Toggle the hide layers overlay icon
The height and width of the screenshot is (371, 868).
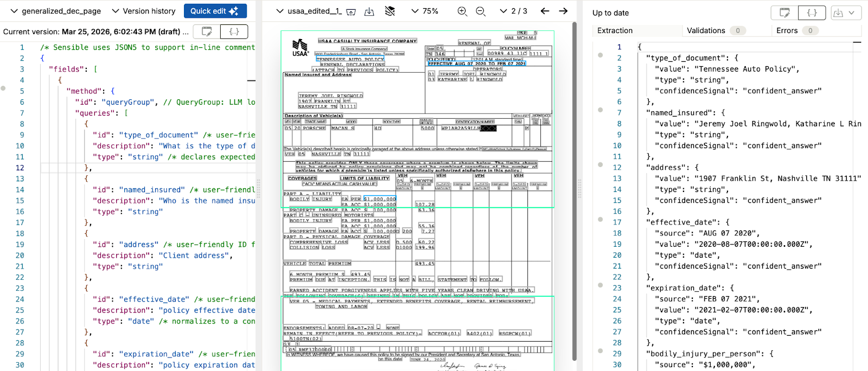tap(390, 11)
